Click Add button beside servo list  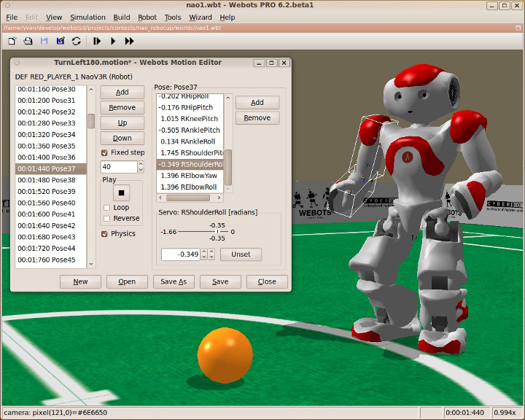pyautogui.click(x=257, y=103)
